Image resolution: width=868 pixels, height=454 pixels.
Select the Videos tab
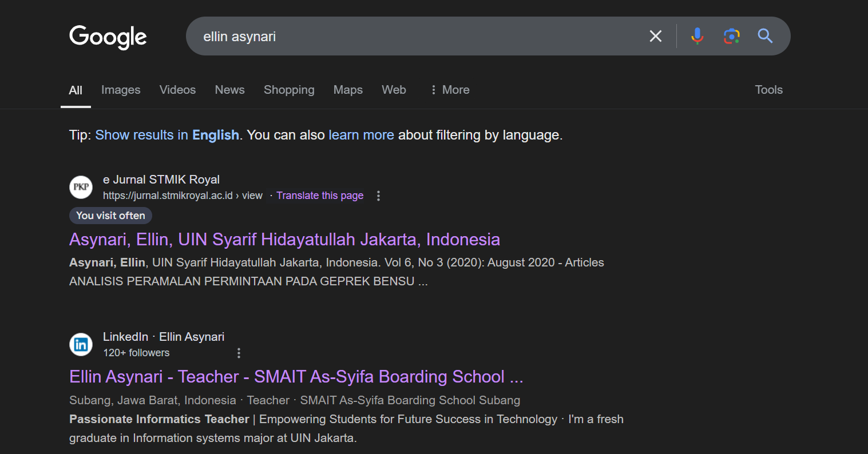point(177,90)
